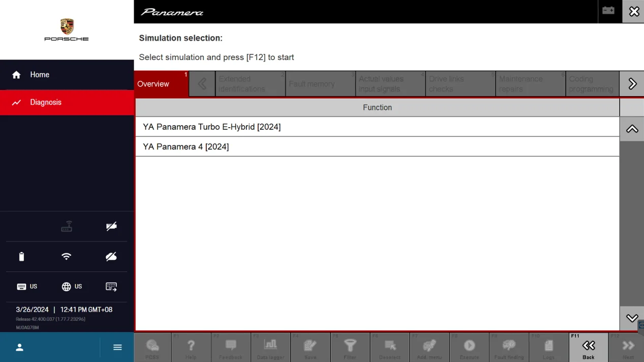Image resolution: width=644 pixels, height=362 pixels.
Task: Click the date 3/26/2024 in sidebar
Action: (32, 310)
